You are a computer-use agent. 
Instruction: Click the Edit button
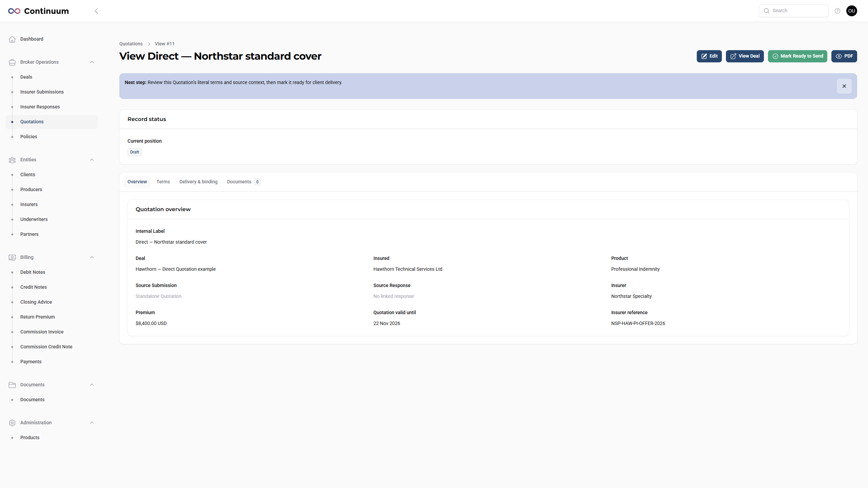point(709,56)
